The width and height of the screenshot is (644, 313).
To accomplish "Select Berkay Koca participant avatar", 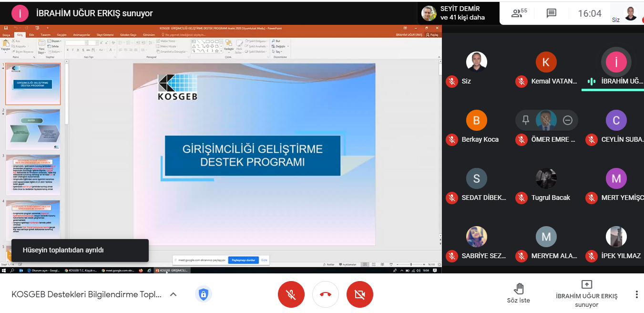I will [476, 121].
